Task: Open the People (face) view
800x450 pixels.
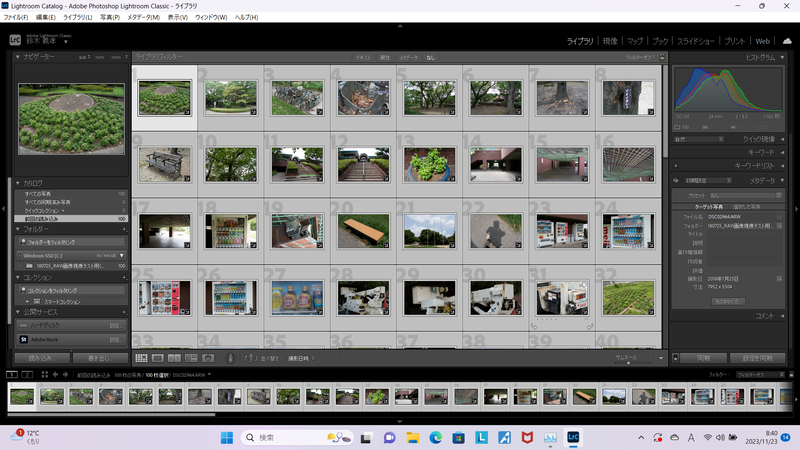Action: tap(208, 358)
